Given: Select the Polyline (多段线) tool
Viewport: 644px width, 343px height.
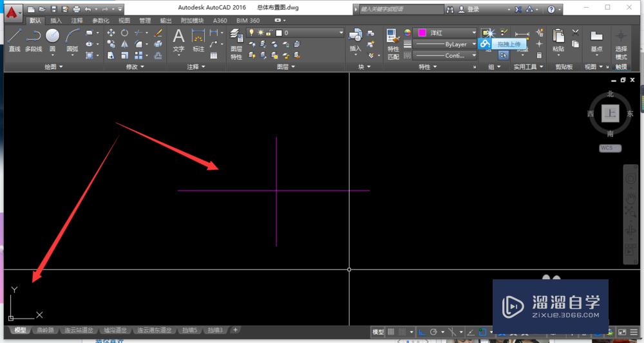Looking at the screenshot, I should click(33, 40).
